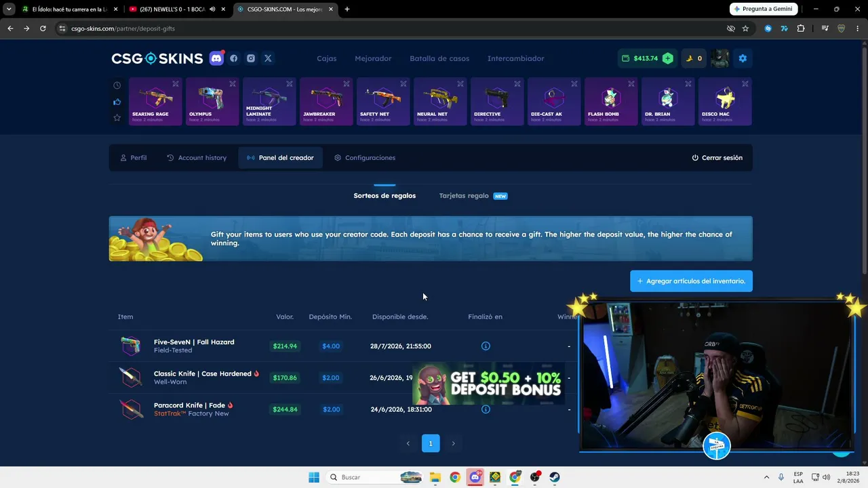Click the Classic Knife Case Hardened image

(130, 378)
